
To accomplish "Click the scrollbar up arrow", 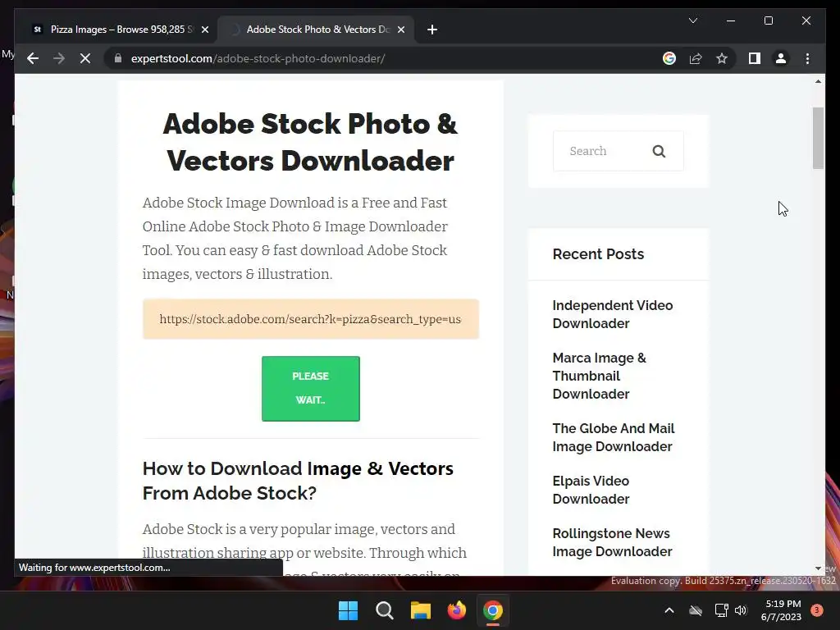I will (x=818, y=81).
